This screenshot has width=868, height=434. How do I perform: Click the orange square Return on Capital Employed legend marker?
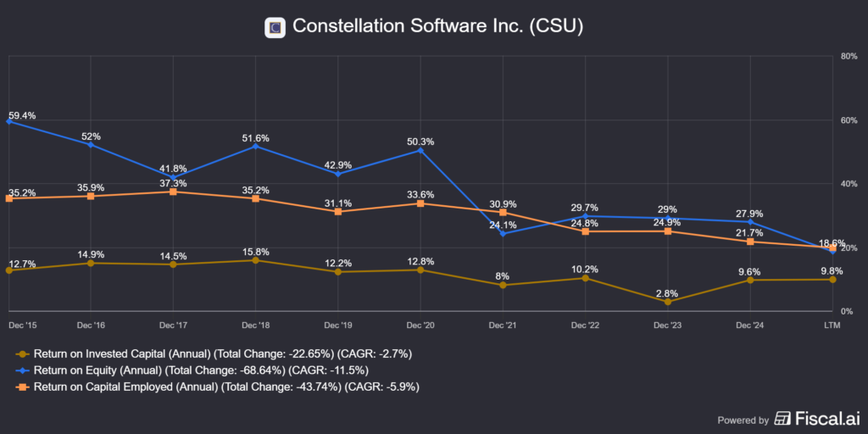21,387
